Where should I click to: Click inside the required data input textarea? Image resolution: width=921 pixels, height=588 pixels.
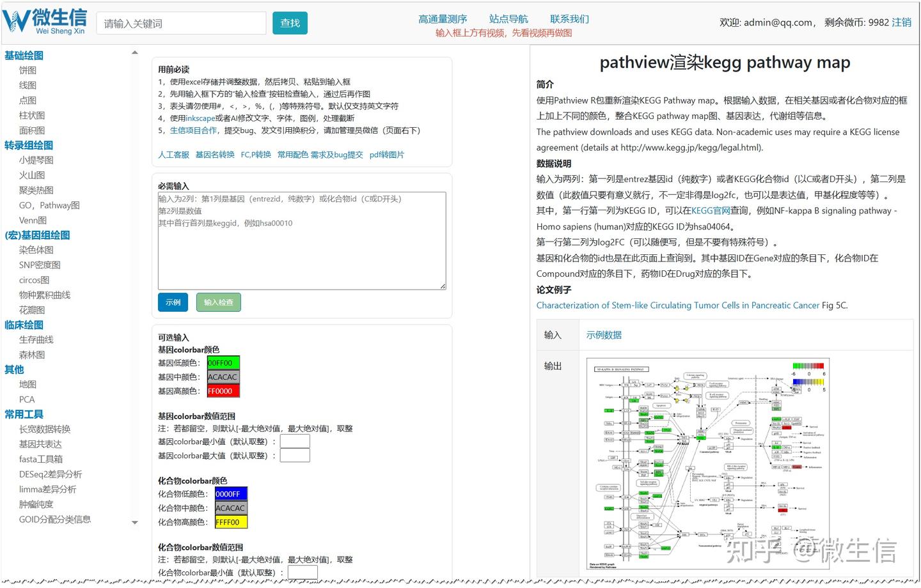tap(302, 241)
